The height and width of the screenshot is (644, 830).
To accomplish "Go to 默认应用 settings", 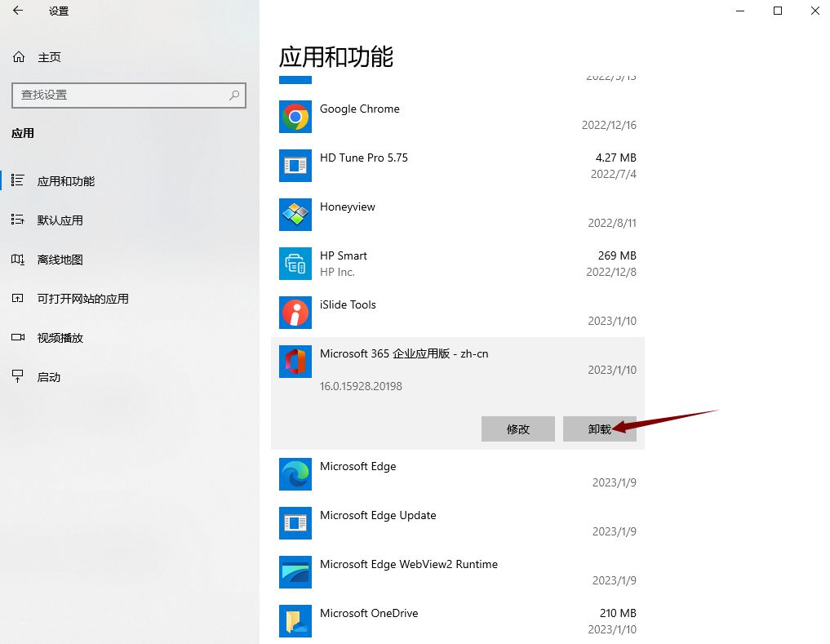I will [60, 220].
